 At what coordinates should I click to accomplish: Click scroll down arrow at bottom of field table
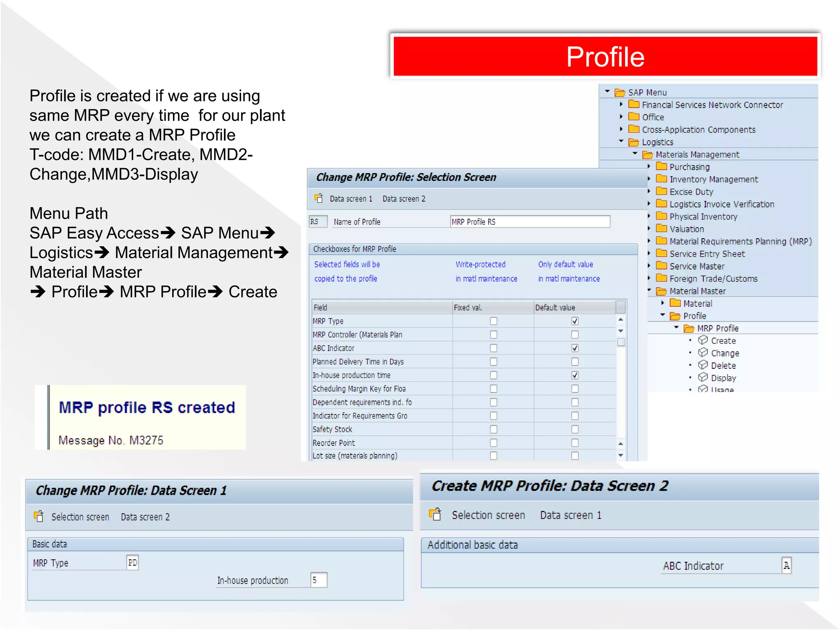621,455
